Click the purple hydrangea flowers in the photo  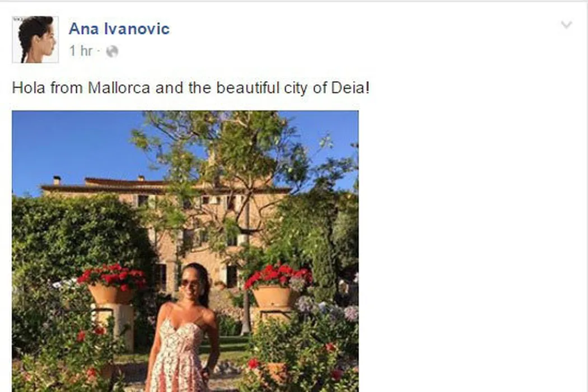326,309
